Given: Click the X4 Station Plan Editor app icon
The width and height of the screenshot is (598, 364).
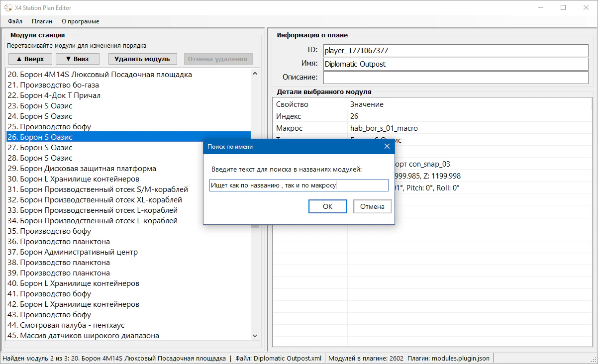Looking at the screenshot, I should click(x=8, y=8).
